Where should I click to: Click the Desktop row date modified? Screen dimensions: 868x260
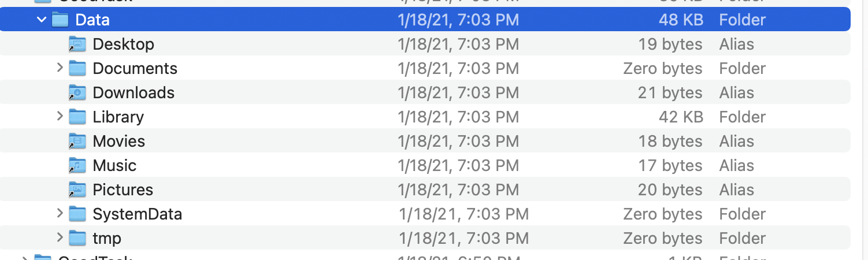pos(458,44)
